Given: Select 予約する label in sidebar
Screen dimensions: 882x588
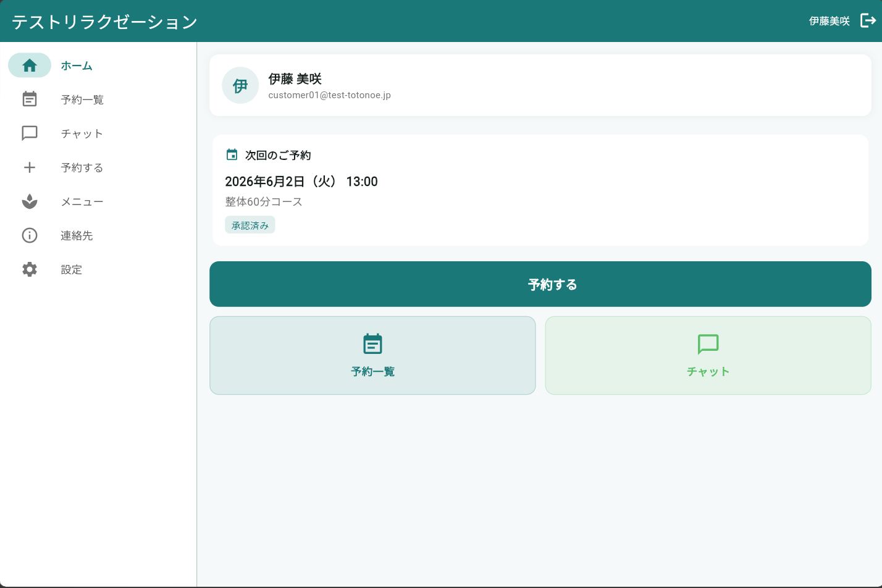Looking at the screenshot, I should click(x=82, y=167).
